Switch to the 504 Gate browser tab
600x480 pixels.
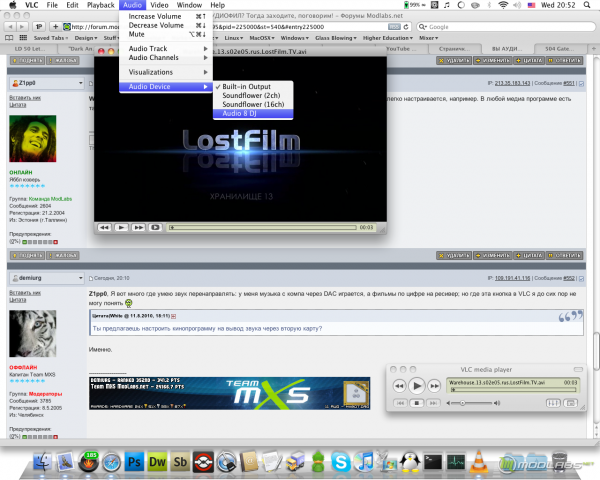[559, 49]
